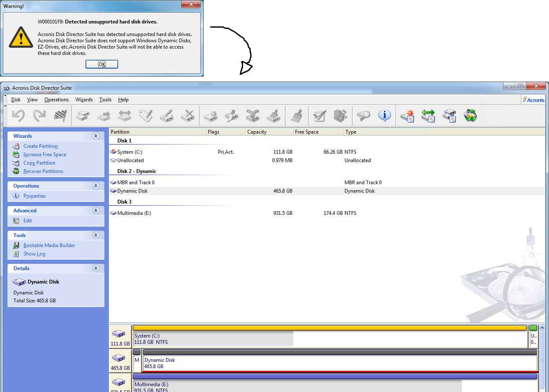Click the Show Log link
The width and height of the screenshot is (549, 392).
[34, 254]
